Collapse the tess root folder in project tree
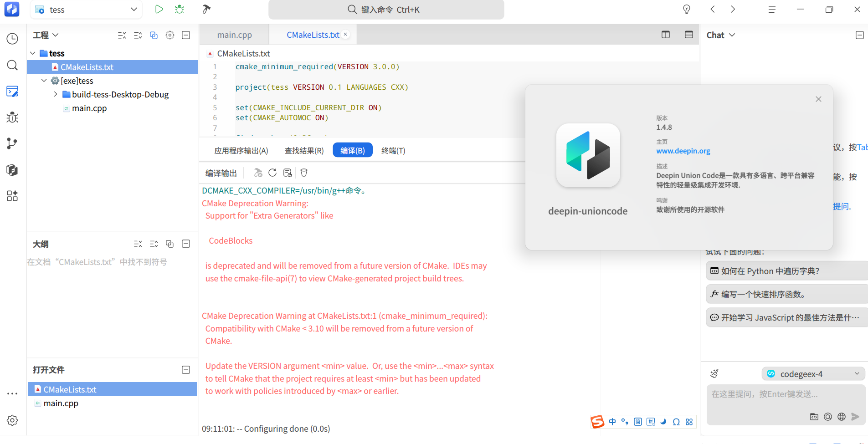The width and height of the screenshot is (868, 444). coord(33,53)
